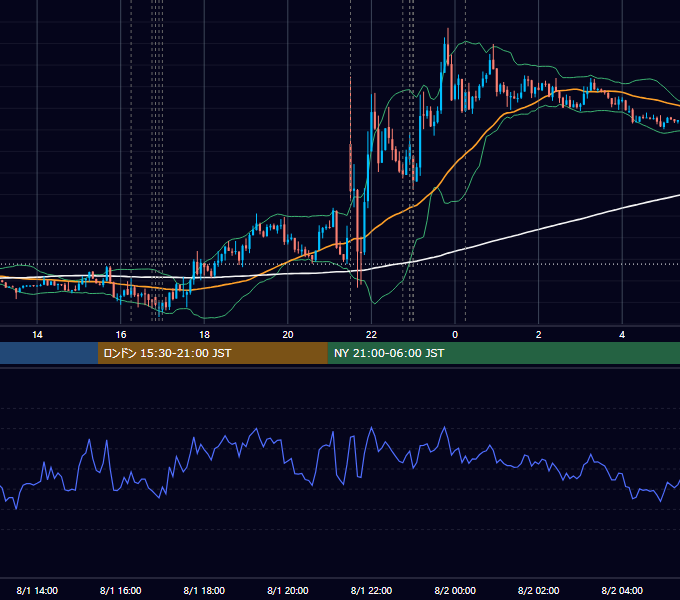
Task: Click the "16" hour label on price chart
Action: click(121, 335)
